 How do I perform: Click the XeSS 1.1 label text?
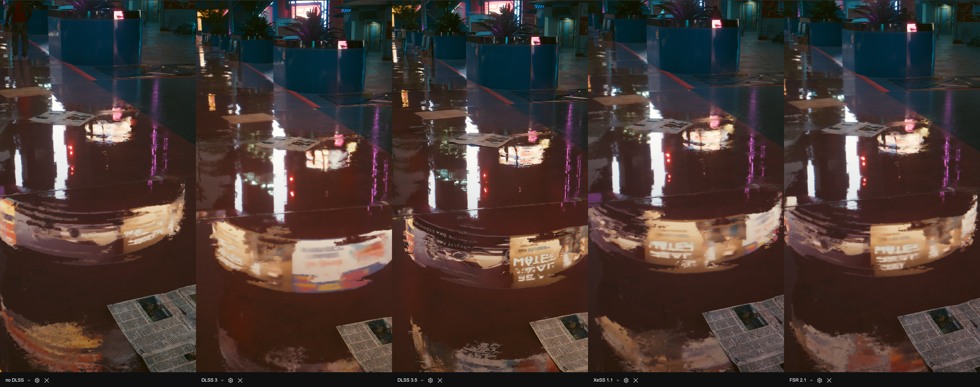click(603, 380)
